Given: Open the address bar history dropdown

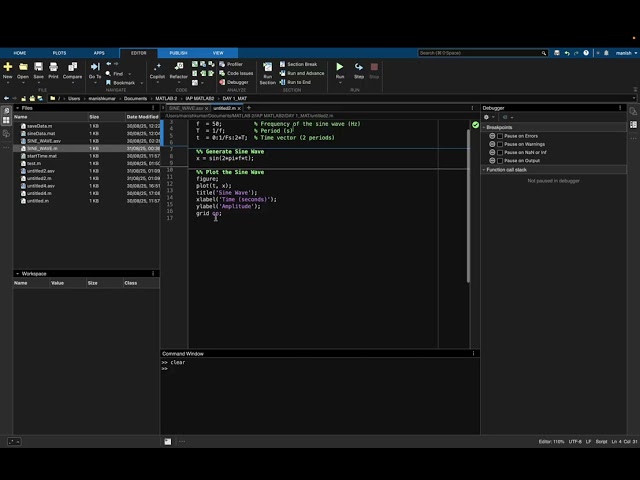Looking at the screenshot, I should (634, 98).
